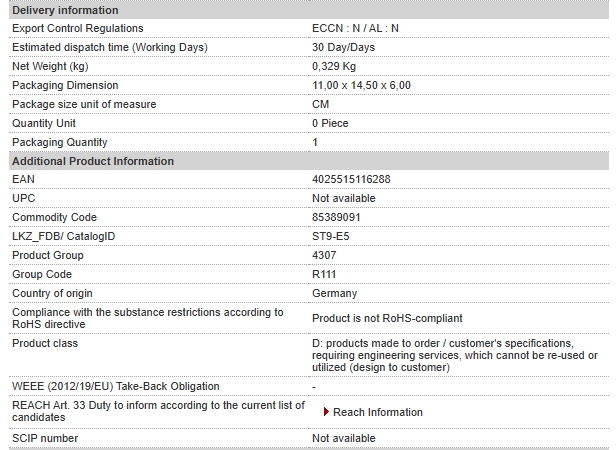
Task: Click the Export Control Regulations label
Action: pos(78,28)
